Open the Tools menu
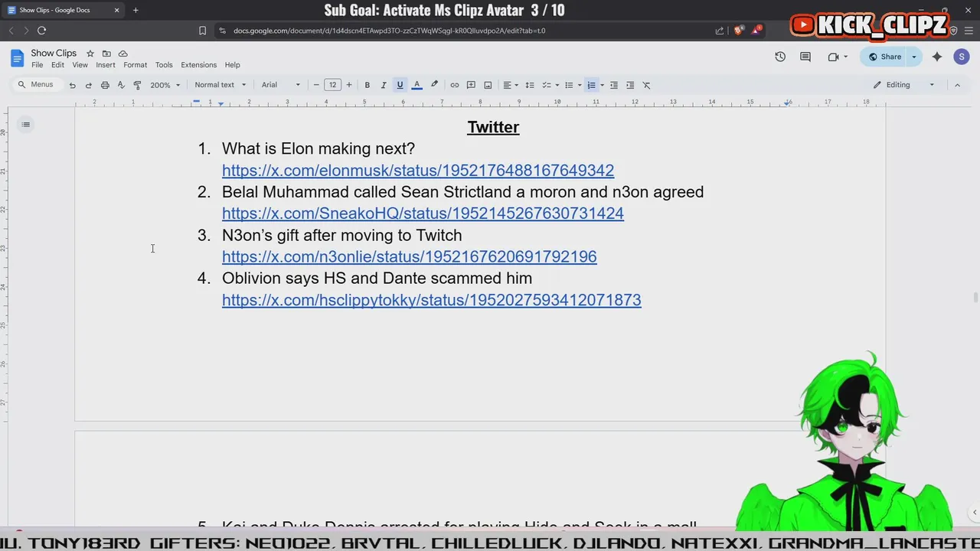Viewport: 980px width, 551px height. [x=164, y=65]
